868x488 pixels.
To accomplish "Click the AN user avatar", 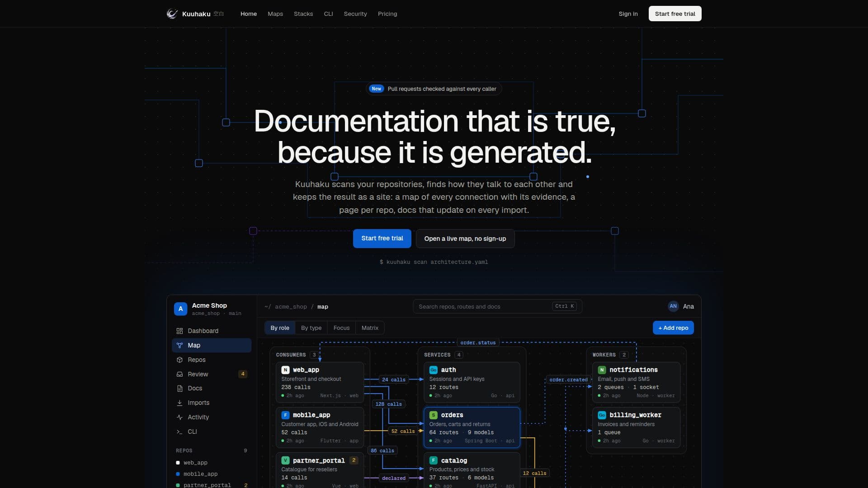I will 673,306.
